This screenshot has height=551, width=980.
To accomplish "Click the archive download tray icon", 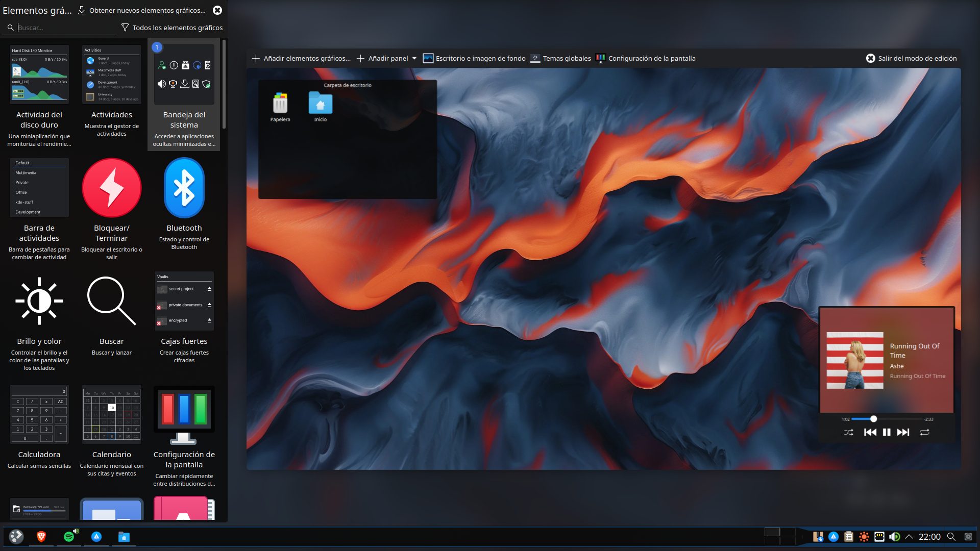I will tap(818, 537).
